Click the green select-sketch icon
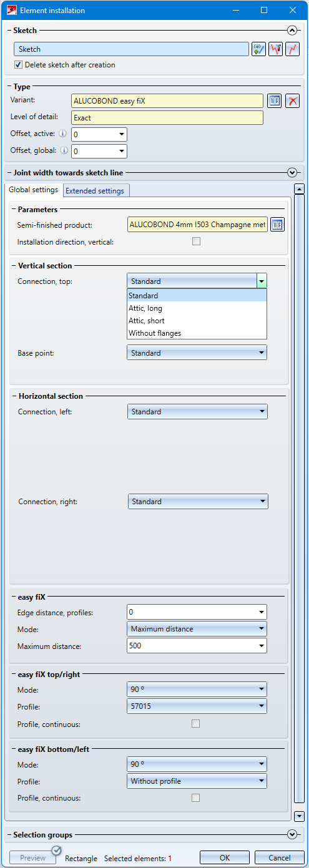The height and width of the screenshot is (868, 309). coord(258,49)
